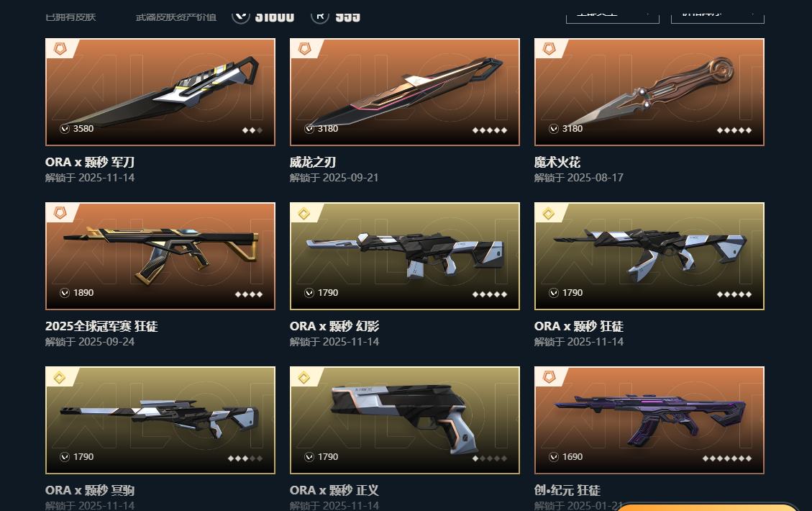Click the orange tier badge on 威龙之刃 card
The image size is (812, 511).
tap(304, 49)
